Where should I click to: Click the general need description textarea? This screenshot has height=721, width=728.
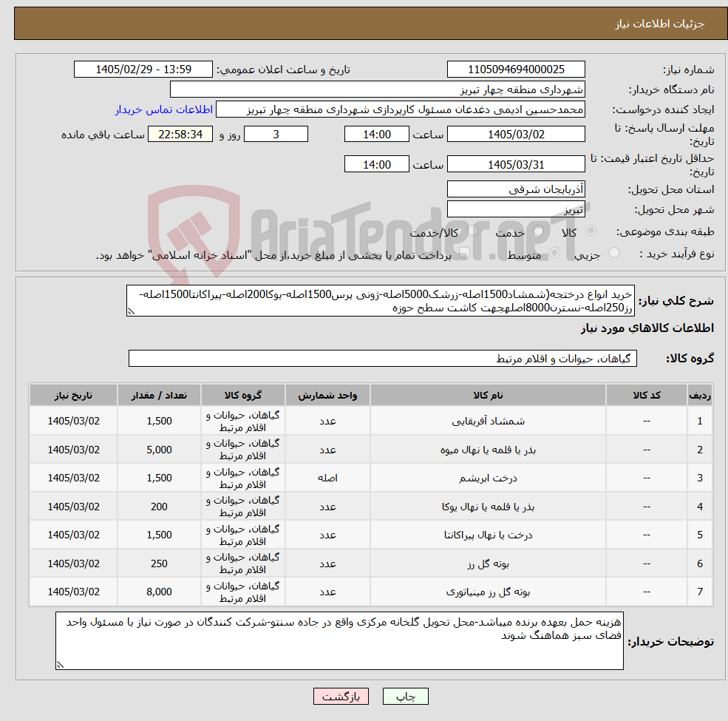click(x=380, y=301)
